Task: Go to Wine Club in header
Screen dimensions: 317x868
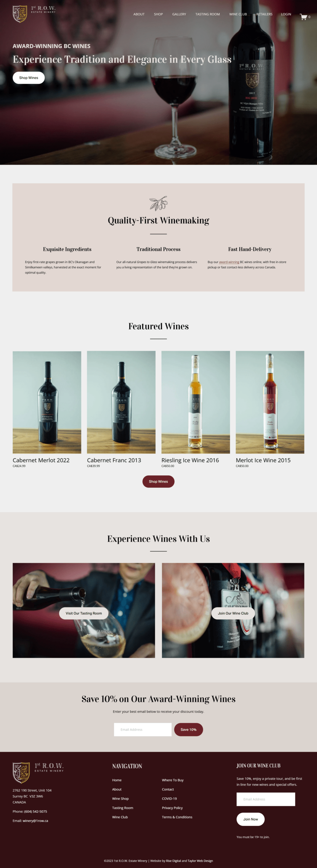Action: pyautogui.click(x=238, y=14)
